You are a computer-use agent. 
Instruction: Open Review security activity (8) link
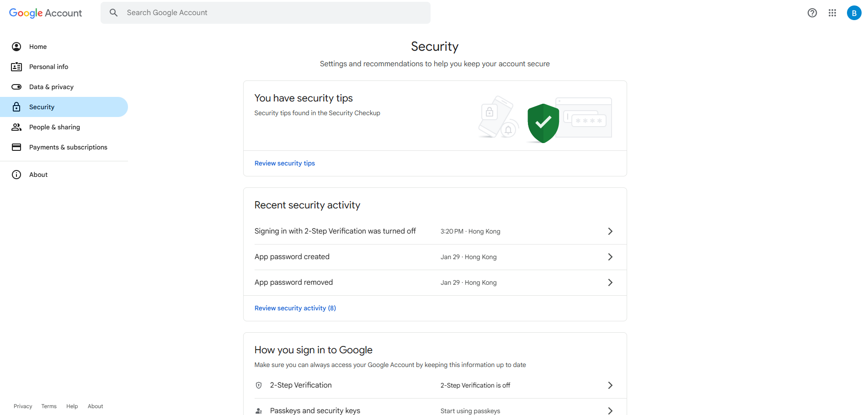point(295,308)
